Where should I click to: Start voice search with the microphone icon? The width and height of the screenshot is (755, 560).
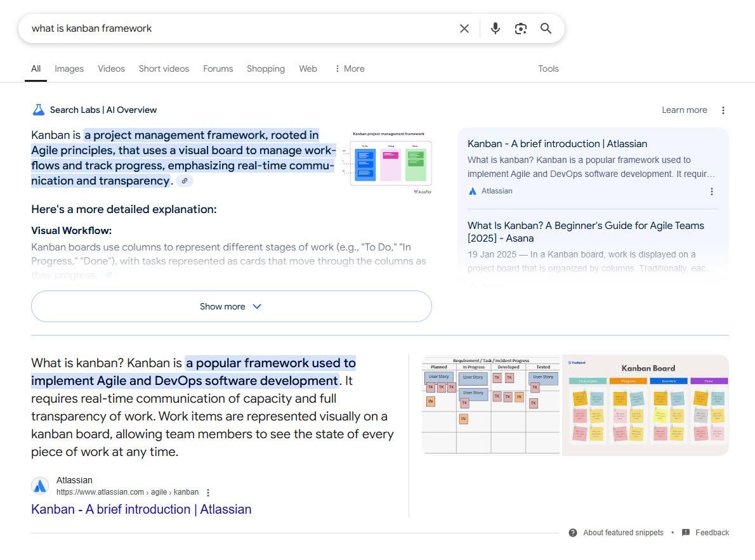pyautogui.click(x=495, y=29)
